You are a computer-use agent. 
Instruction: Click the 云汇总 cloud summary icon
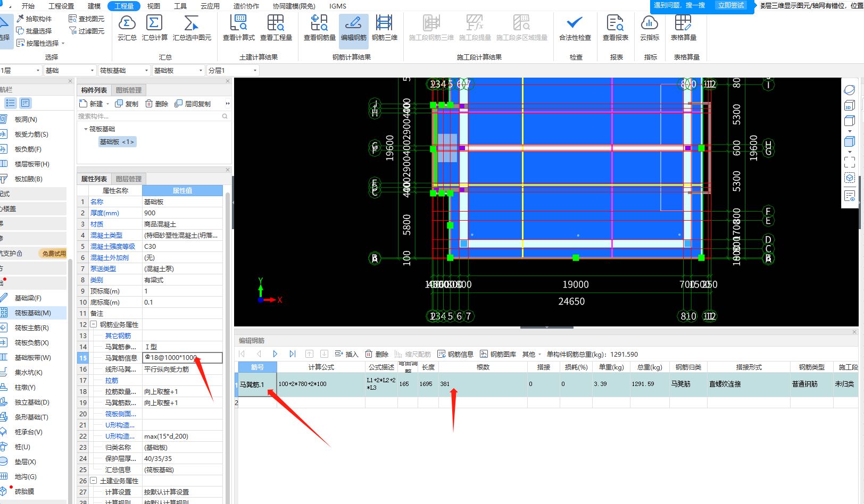pyautogui.click(x=127, y=28)
